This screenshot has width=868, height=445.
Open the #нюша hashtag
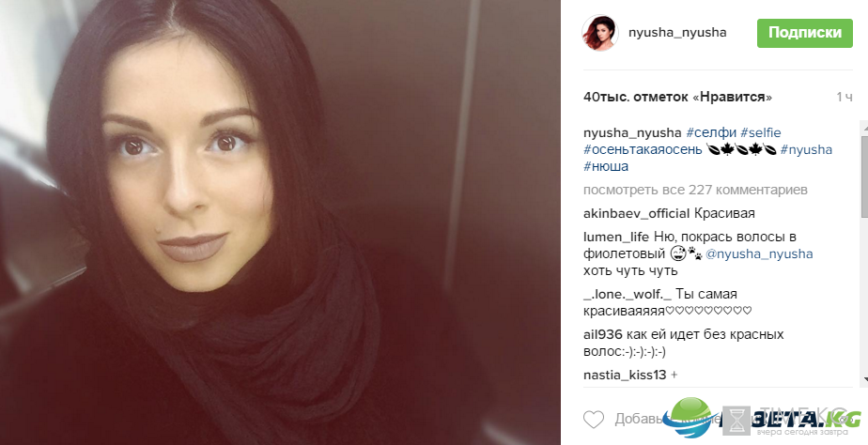point(606,166)
